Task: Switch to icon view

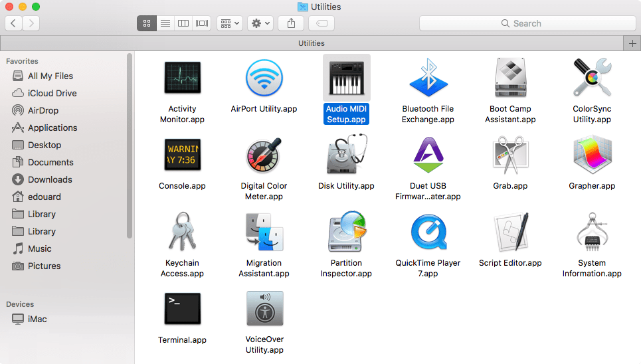Action: tap(147, 23)
